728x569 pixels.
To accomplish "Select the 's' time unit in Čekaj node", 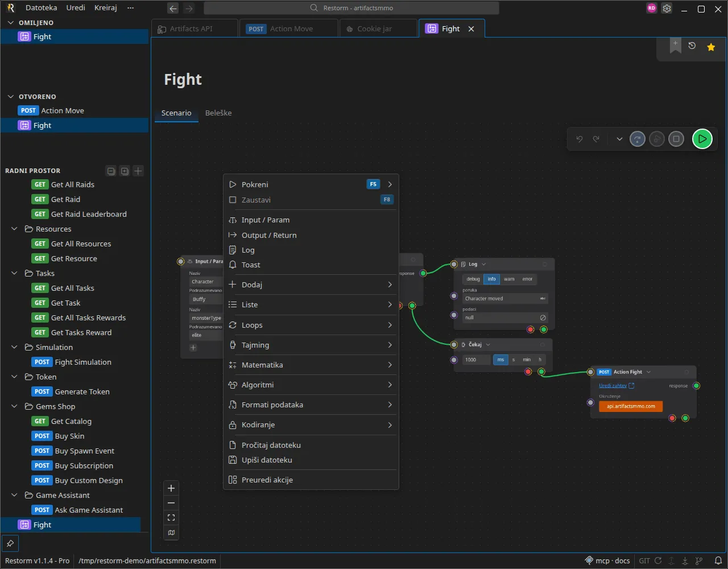I will coord(514,360).
